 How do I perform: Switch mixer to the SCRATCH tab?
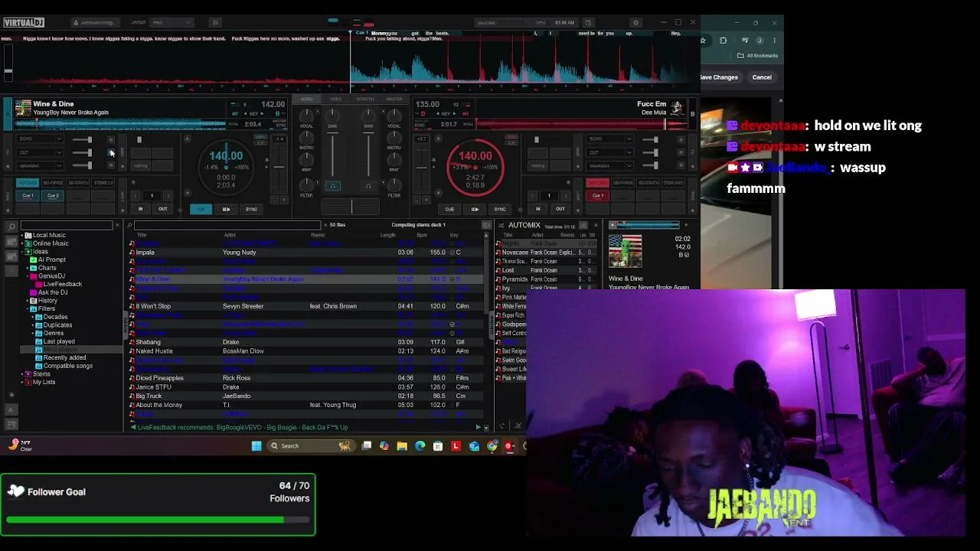tap(365, 99)
